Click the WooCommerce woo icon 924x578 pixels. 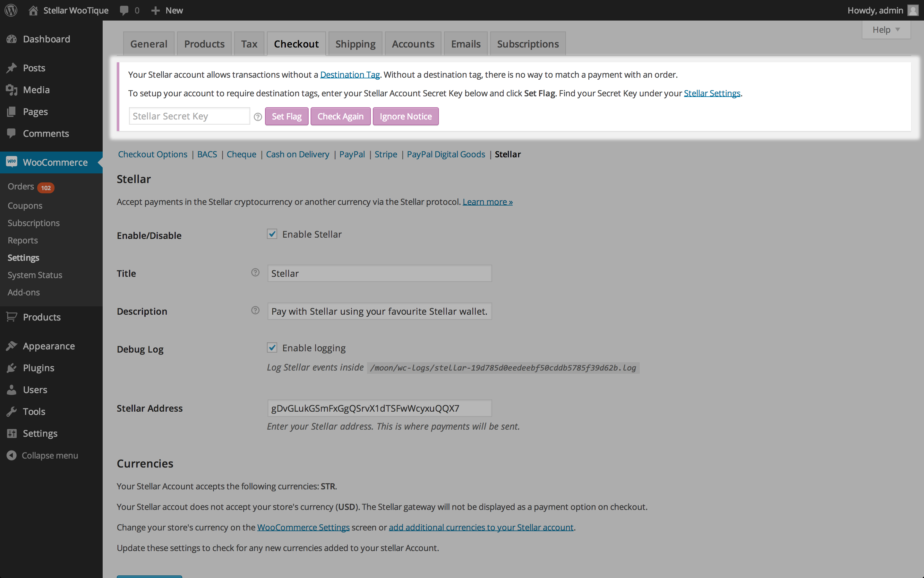12,162
